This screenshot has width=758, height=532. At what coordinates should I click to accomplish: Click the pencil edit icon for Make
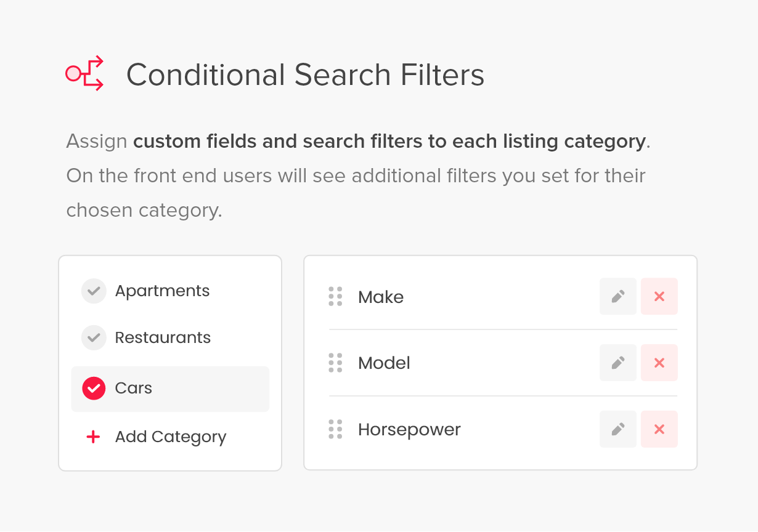click(x=617, y=296)
